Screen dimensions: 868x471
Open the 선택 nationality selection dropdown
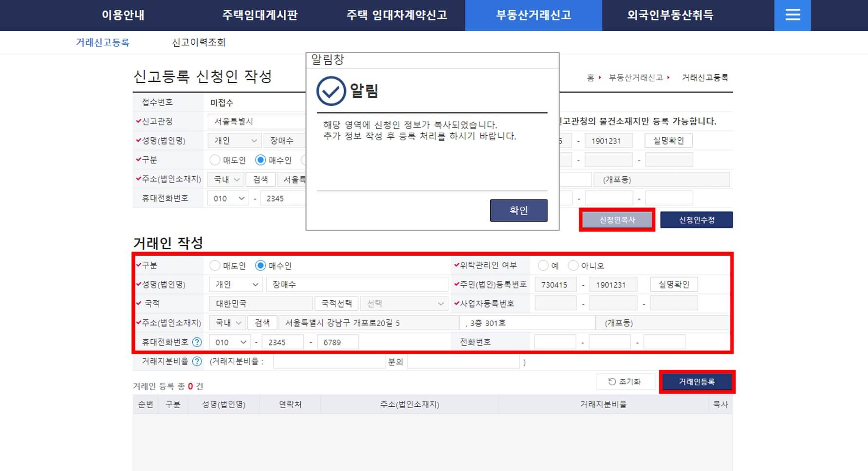click(404, 303)
